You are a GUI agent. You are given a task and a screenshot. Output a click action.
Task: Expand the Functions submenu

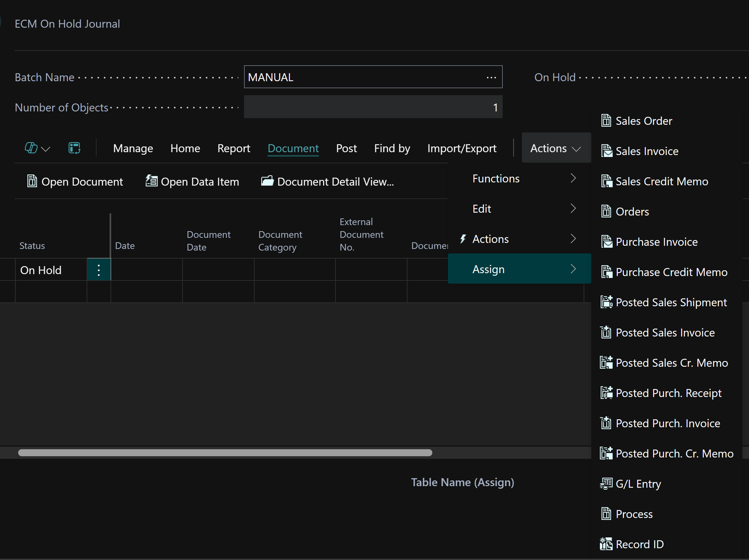519,178
